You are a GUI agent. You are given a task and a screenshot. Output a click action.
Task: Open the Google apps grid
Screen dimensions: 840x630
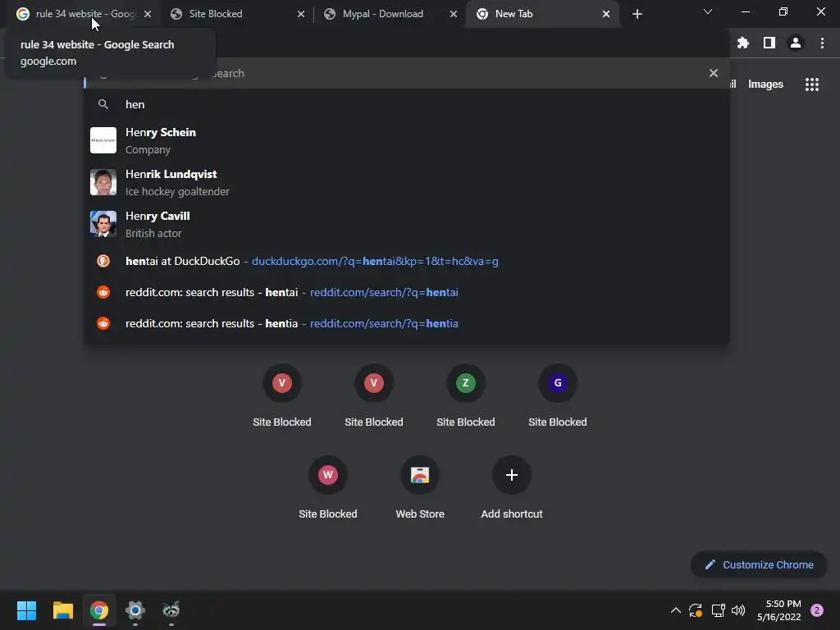coord(812,84)
